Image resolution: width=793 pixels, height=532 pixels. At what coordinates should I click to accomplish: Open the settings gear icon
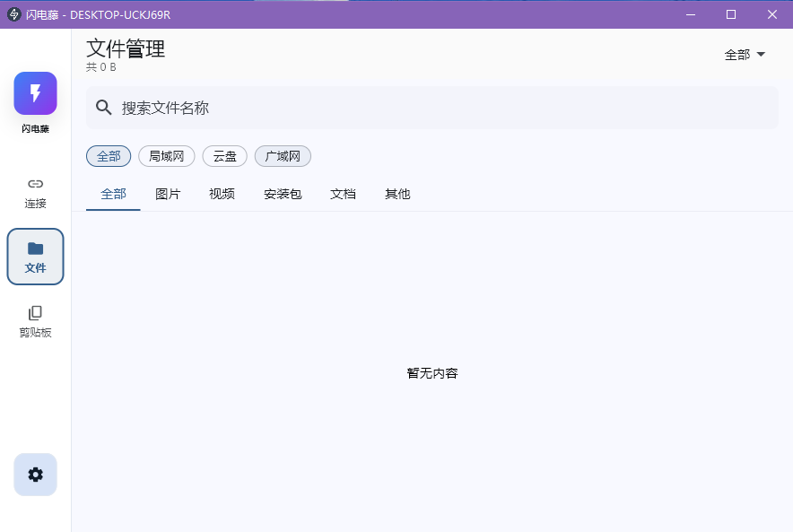coord(35,475)
